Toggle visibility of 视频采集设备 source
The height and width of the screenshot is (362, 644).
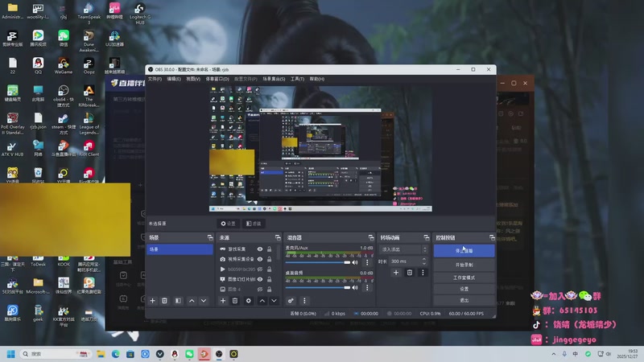(x=260, y=259)
